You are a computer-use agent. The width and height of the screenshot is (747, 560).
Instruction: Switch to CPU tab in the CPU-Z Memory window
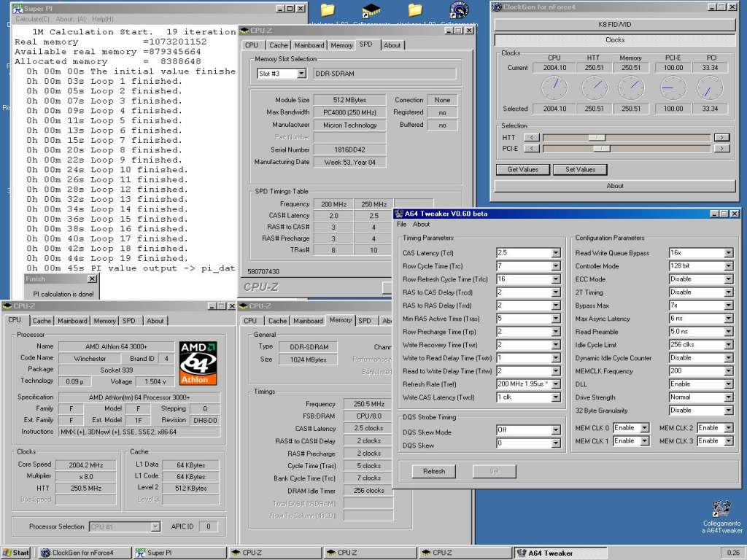click(250, 321)
